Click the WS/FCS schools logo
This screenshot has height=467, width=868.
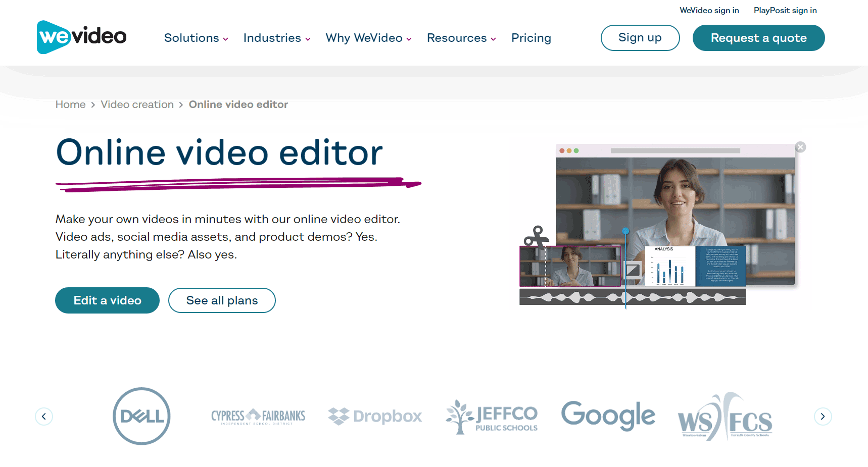click(x=725, y=417)
